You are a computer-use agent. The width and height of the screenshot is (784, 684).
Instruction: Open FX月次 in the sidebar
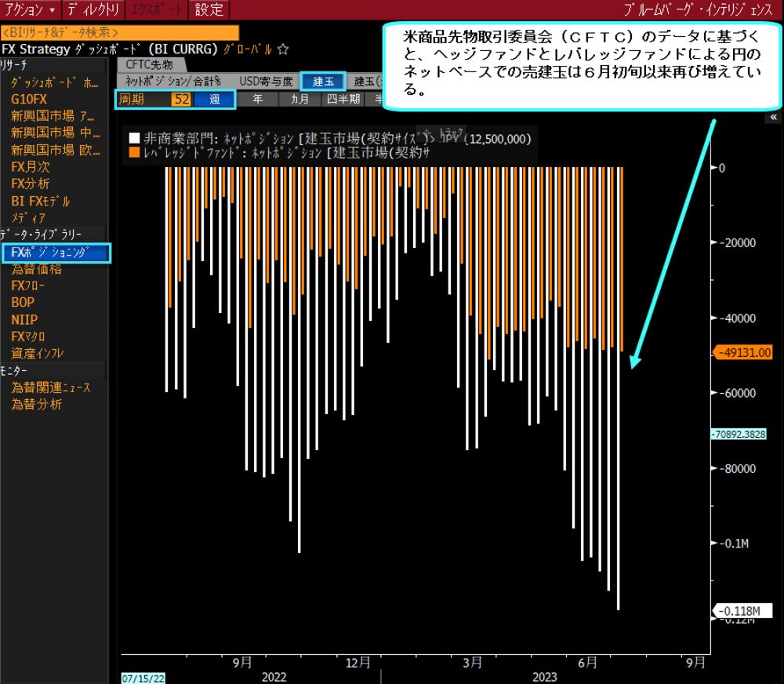tap(31, 166)
